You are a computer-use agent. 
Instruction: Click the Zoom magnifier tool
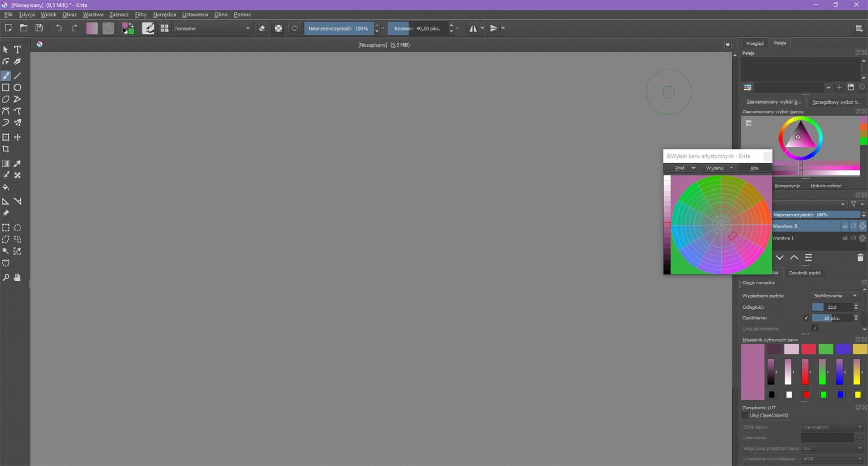pyautogui.click(x=6, y=277)
